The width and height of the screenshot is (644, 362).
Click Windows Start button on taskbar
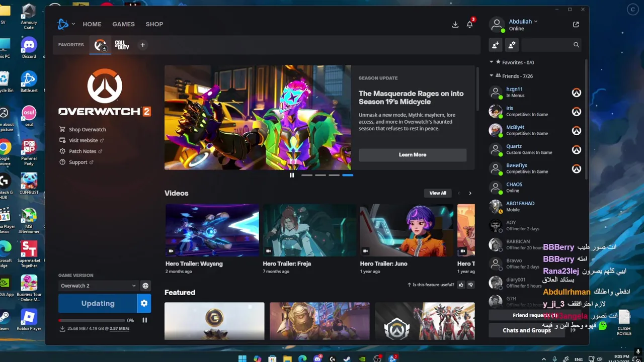click(242, 358)
